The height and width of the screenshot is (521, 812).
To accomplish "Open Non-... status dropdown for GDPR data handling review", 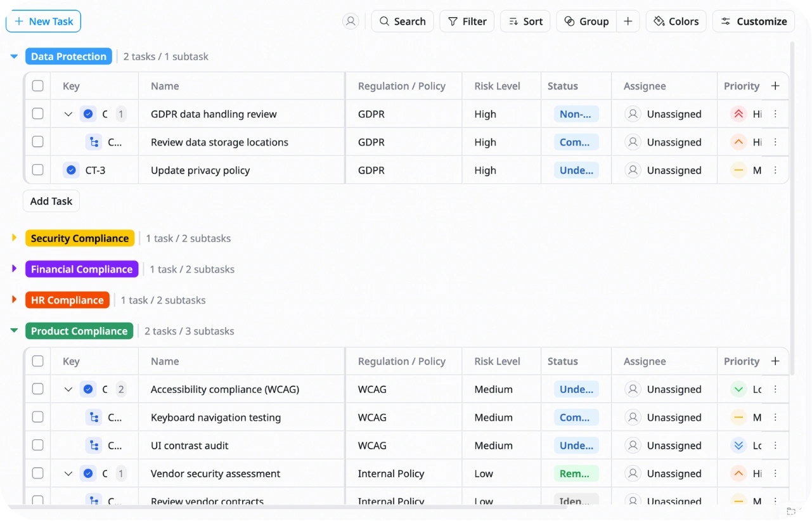I will coord(576,114).
